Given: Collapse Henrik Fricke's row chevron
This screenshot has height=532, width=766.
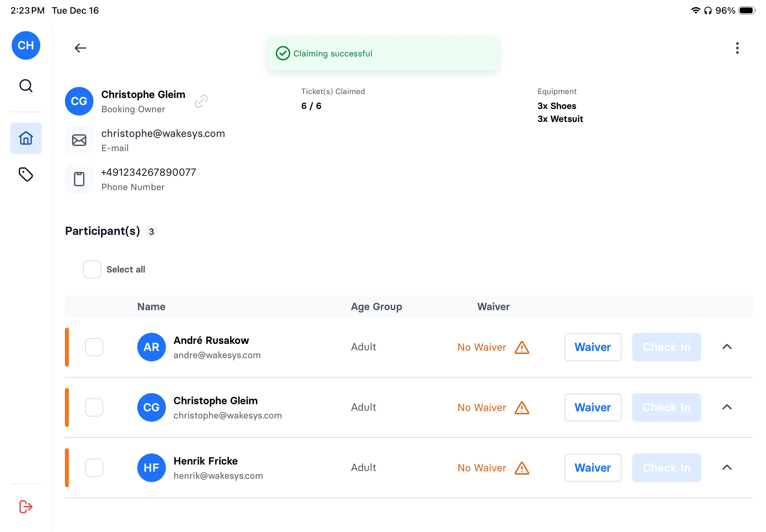Looking at the screenshot, I should [x=727, y=468].
